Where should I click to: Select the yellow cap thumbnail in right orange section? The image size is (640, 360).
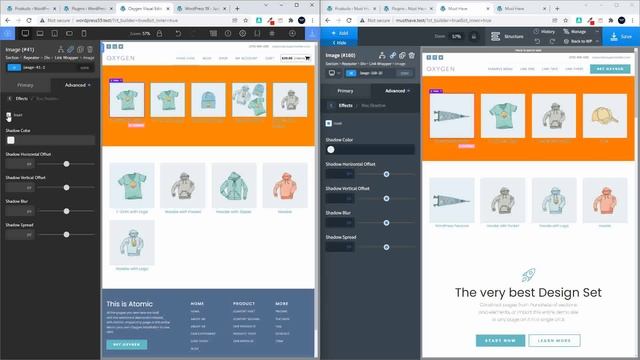pyautogui.click(x=604, y=116)
